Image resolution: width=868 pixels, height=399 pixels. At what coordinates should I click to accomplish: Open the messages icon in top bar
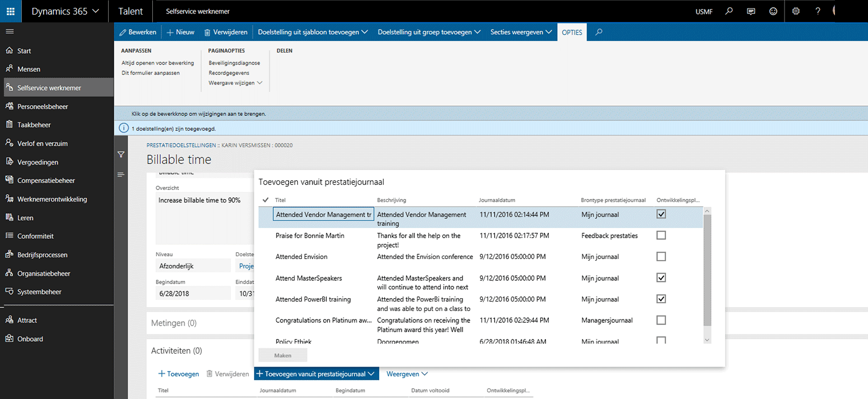coord(751,11)
